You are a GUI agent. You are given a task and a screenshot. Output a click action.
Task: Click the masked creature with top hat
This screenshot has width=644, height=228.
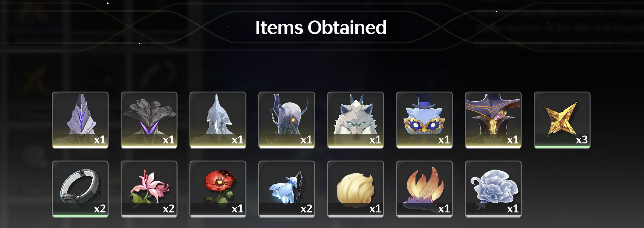pos(424,120)
